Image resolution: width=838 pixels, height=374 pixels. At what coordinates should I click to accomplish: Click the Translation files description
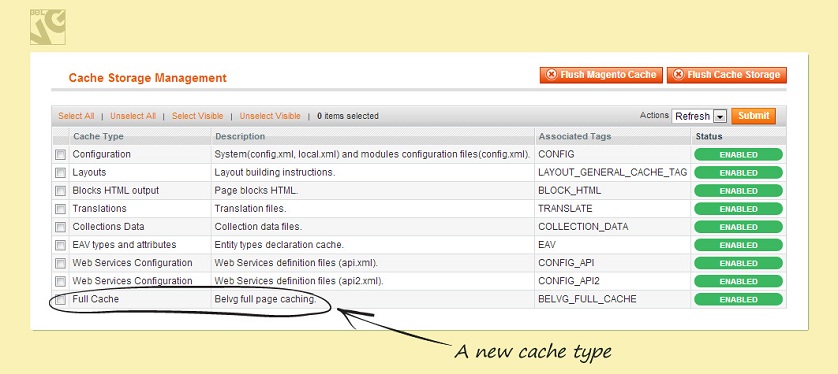(251, 209)
